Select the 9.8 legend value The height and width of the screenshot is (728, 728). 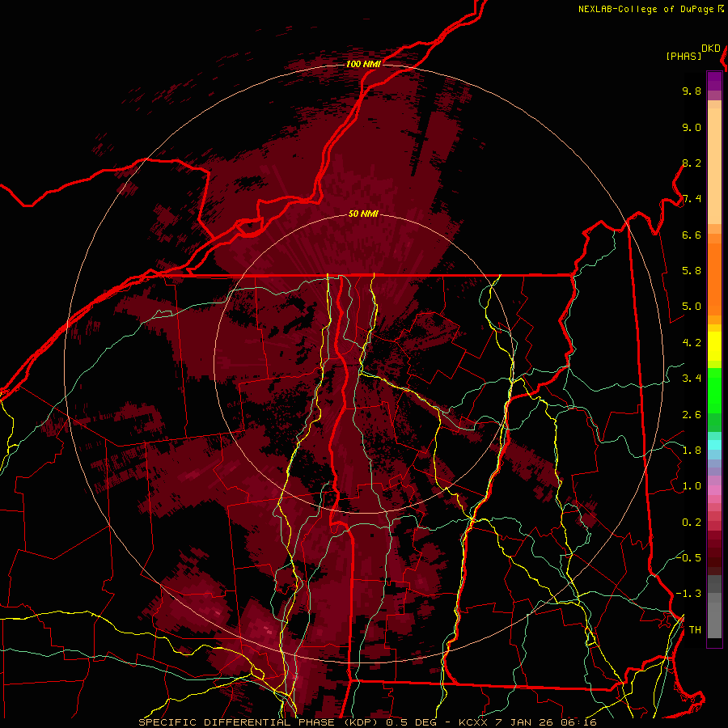[x=692, y=91]
